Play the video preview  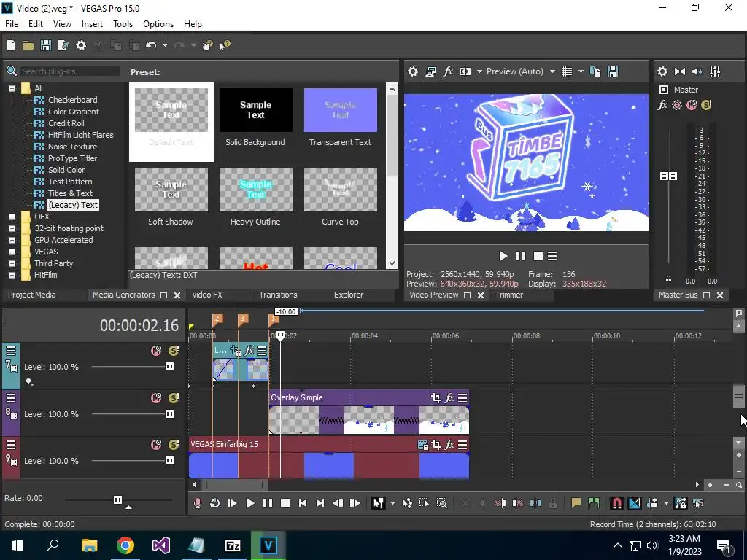click(x=503, y=256)
